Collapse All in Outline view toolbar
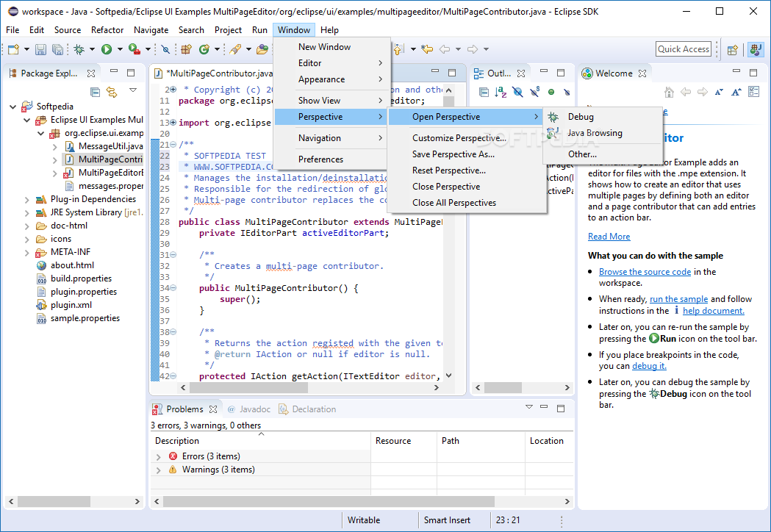The image size is (771, 532). [x=484, y=92]
